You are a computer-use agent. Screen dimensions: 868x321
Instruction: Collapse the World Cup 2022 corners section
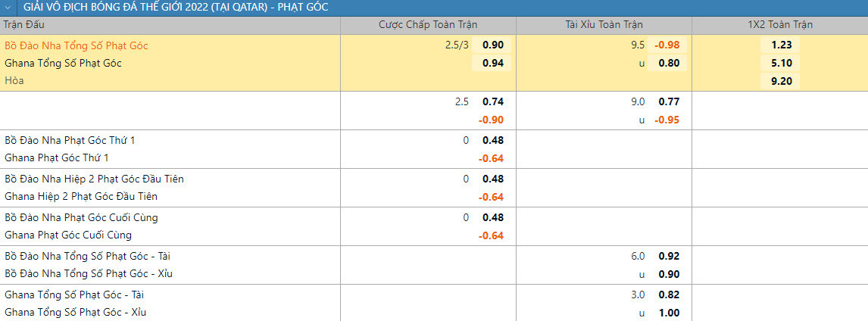(8, 7)
